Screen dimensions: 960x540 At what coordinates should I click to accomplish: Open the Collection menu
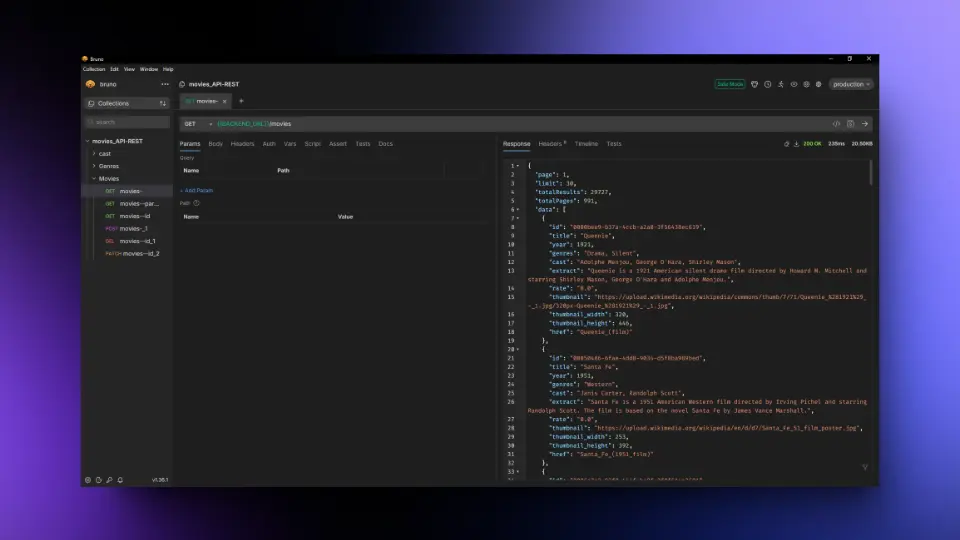(94, 69)
